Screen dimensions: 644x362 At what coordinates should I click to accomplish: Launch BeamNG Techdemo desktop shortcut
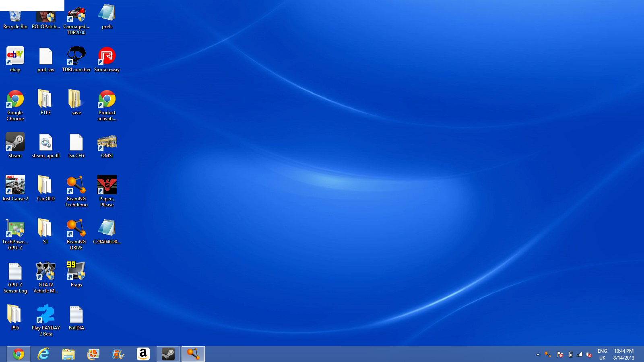point(76,191)
